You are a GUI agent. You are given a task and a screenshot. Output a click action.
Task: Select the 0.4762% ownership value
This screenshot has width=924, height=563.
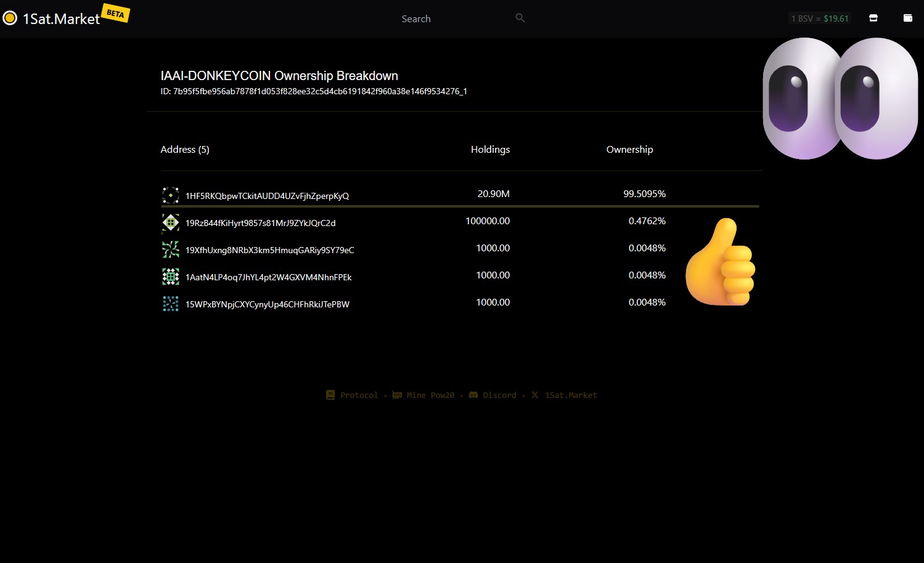pos(647,221)
